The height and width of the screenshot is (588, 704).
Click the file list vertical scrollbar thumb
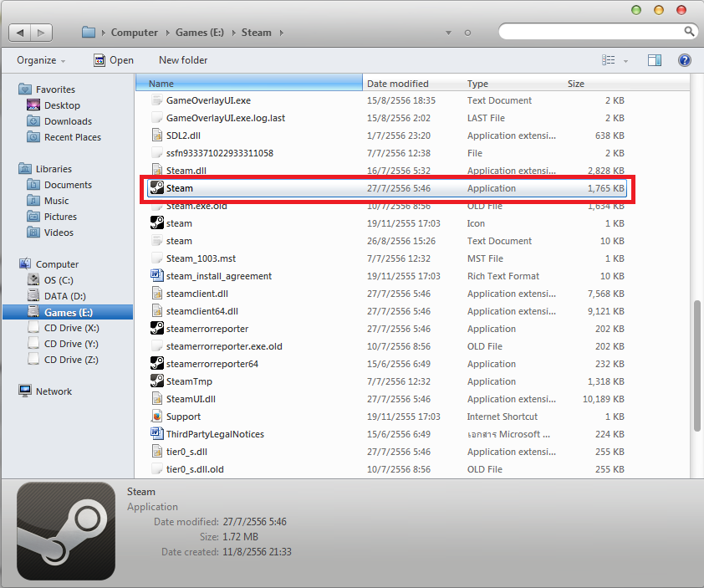[x=696, y=366]
